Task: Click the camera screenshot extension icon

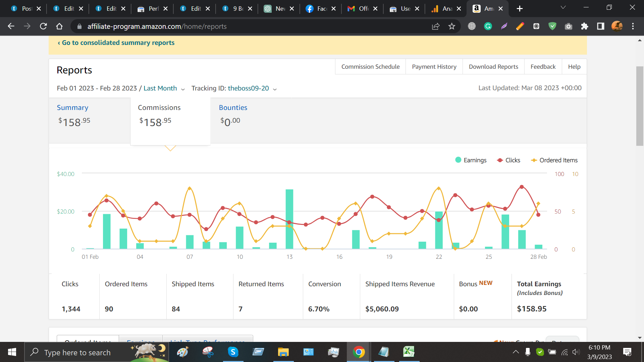Action: (569, 26)
